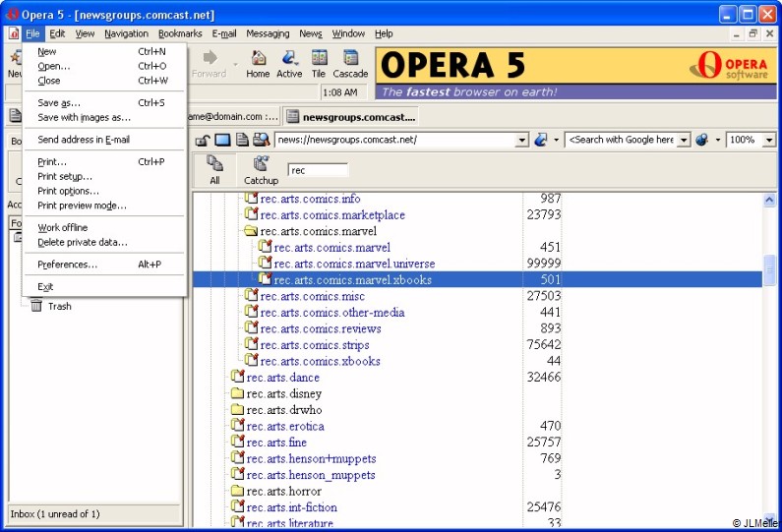
Task: Open rec.arts.comics.marketplace newsgroup
Action: click(x=332, y=215)
